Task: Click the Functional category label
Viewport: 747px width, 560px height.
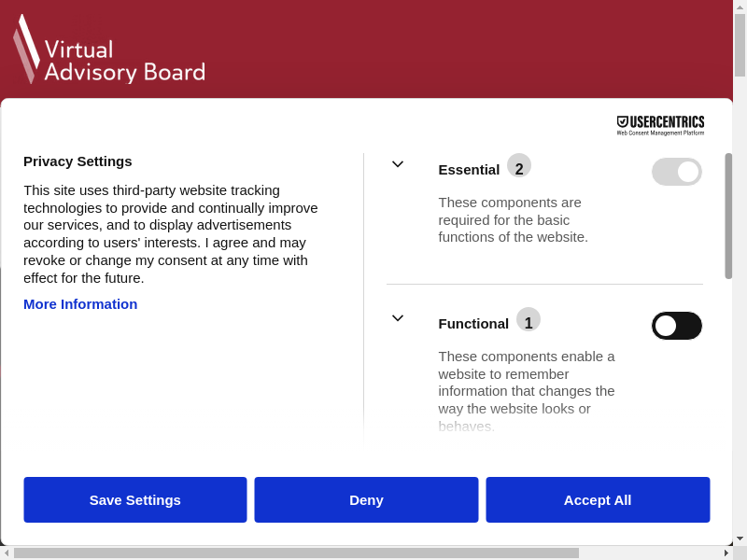Action: click(473, 324)
